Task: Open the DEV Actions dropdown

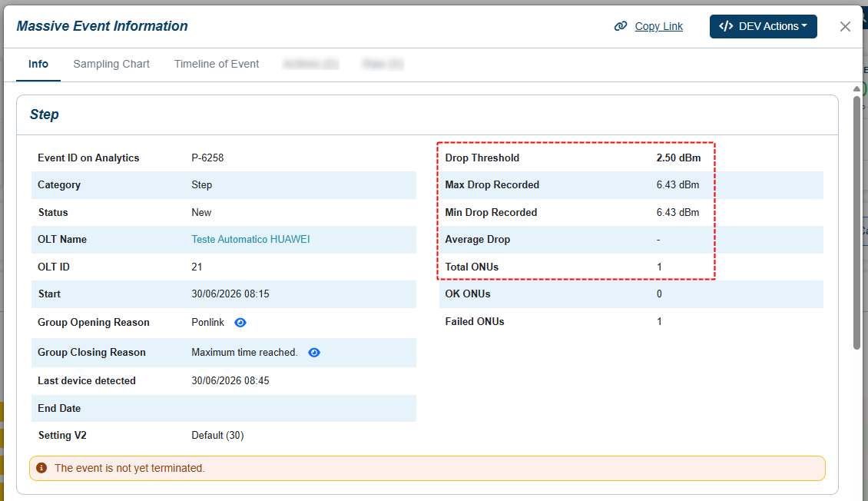Action: 764,27
